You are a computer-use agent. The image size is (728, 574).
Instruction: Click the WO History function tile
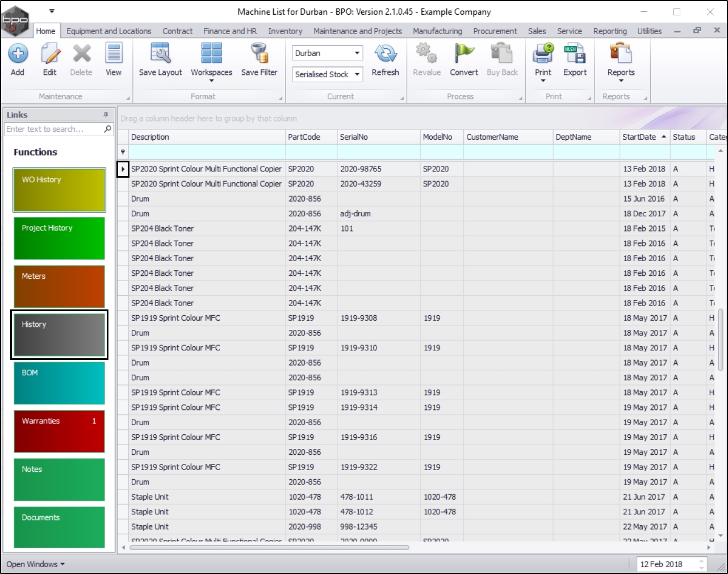[x=59, y=190]
